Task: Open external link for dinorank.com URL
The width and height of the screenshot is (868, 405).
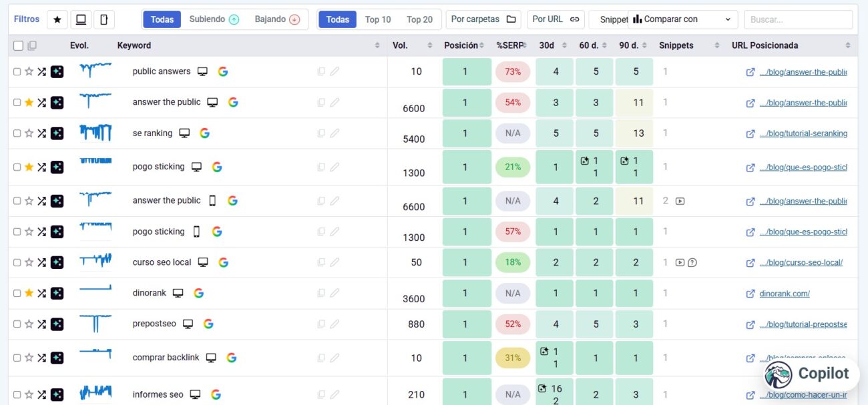Action: (750, 294)
